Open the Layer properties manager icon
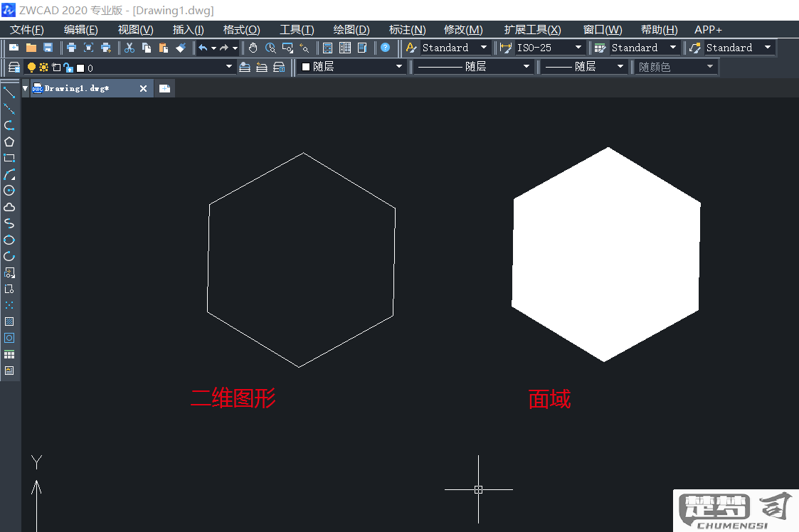This screenshot has height=532, width=799. [x=14, y=68]
